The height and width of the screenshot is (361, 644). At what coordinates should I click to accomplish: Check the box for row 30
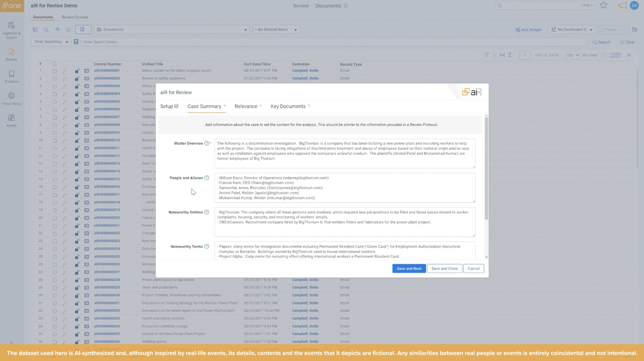click(x=55, y=295)
